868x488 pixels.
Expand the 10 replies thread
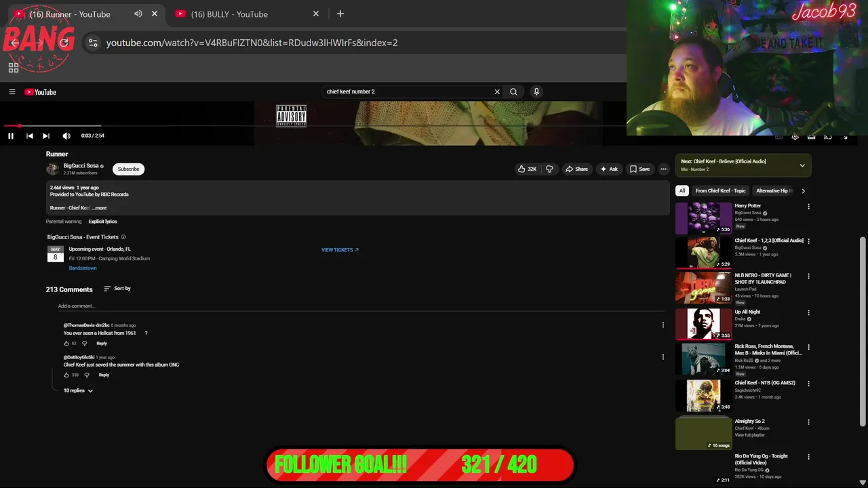(x=79, y=390)
